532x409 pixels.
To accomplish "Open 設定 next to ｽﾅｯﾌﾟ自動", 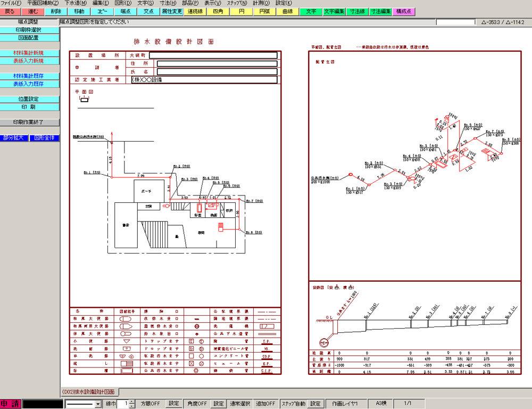I will point(316,404).
